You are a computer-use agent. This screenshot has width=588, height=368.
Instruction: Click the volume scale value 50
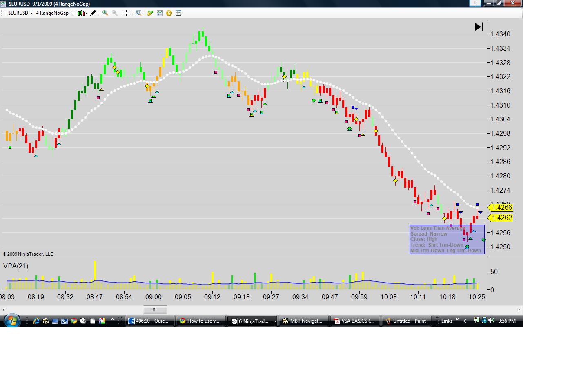point(494,272)
